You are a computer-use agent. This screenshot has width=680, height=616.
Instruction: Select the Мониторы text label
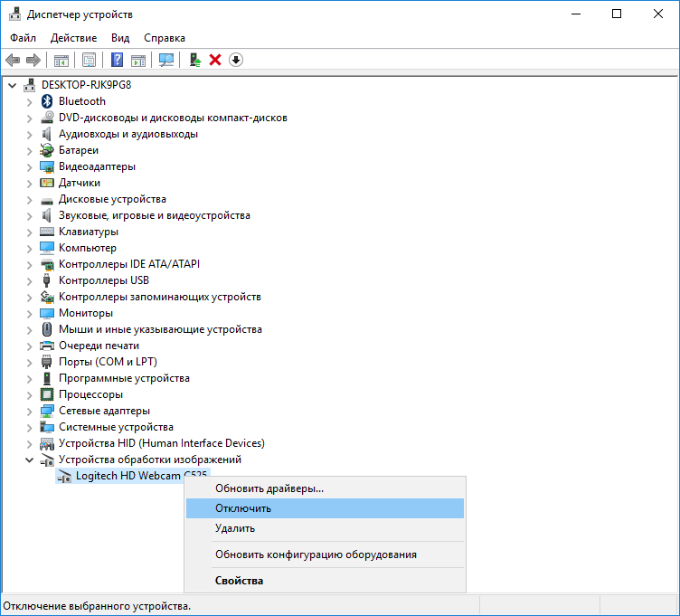click(86, 313)
